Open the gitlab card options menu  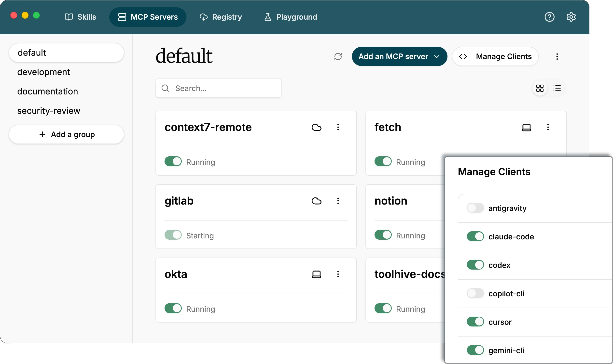click(x=338, y=201)
